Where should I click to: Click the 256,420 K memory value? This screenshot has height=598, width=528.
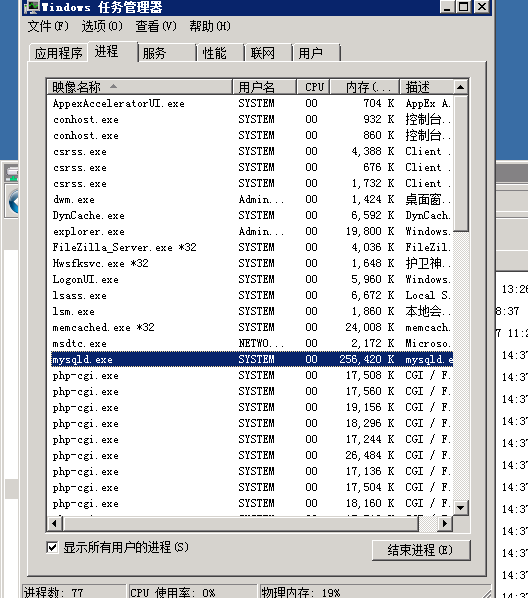(367, 360)
